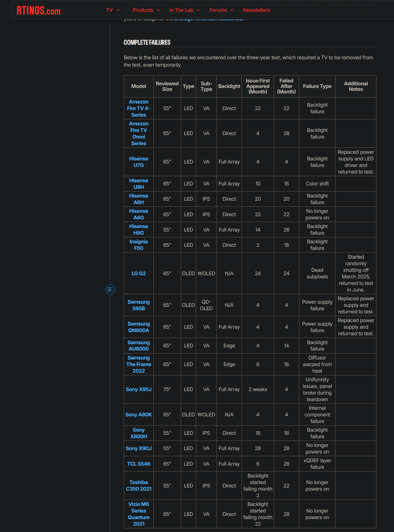
Task: Click Issue First Appeared (Month) header
Action: 258,86
